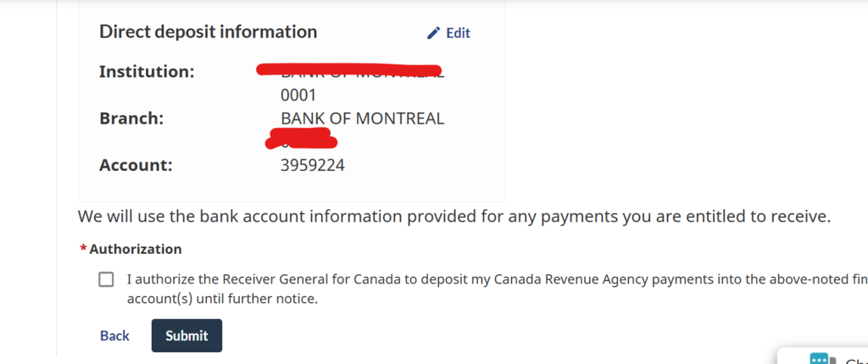The height and width of the screenshot is (364, 868).
Task: Click the institution number 0001
Action: tap(298, 96)
